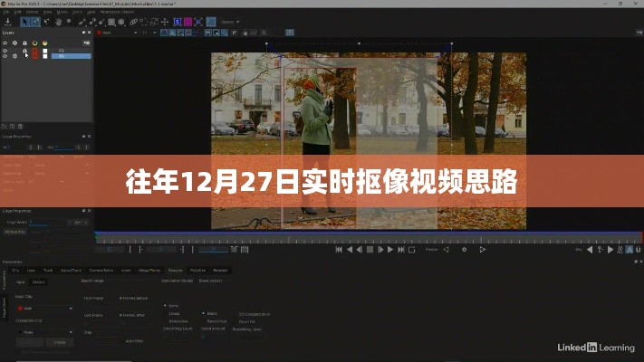Select the highlighted layer in Layers list
The width and height of the screenshot is (644, 362).
(x=72, y=56)
